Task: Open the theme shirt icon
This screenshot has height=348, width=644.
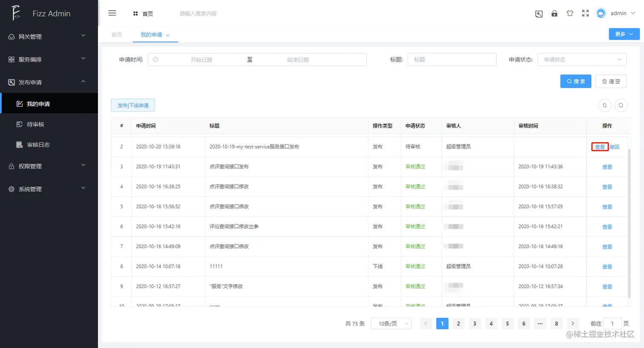Action: click(x=570, y=13)
